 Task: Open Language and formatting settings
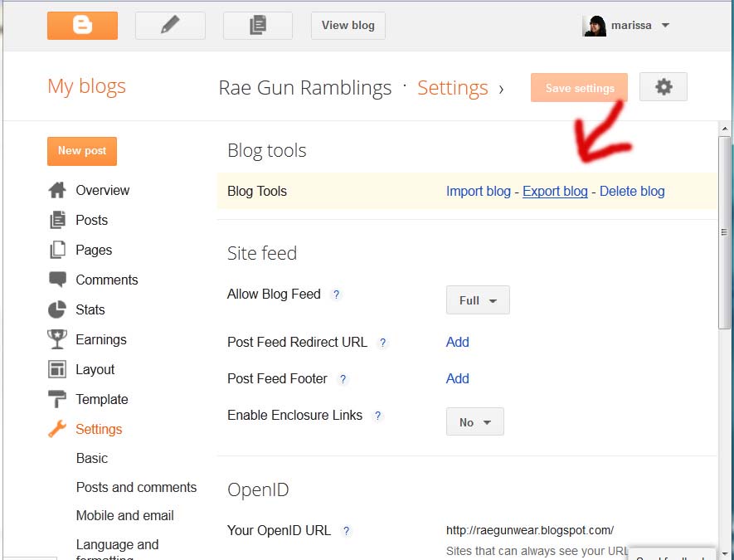pyautogui.click(x=118, y=550)
